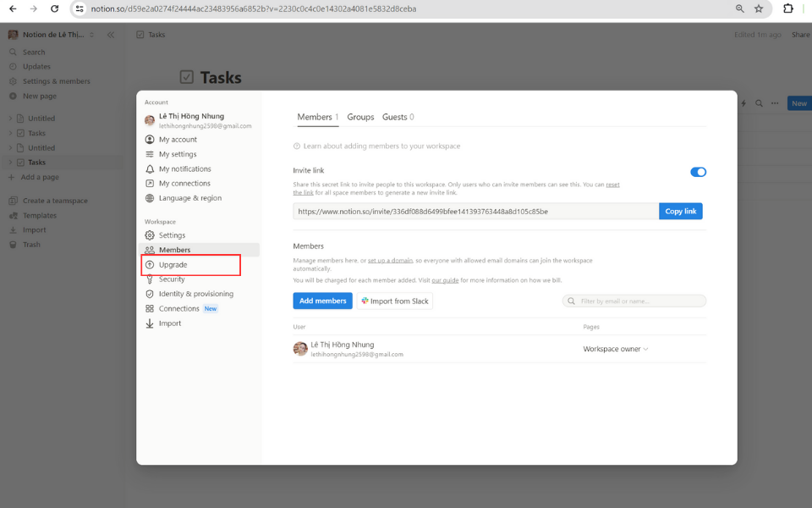This screenshot has width=812, height=508.
Task: Open My notifications bell icon
Action: pos(150,169)
